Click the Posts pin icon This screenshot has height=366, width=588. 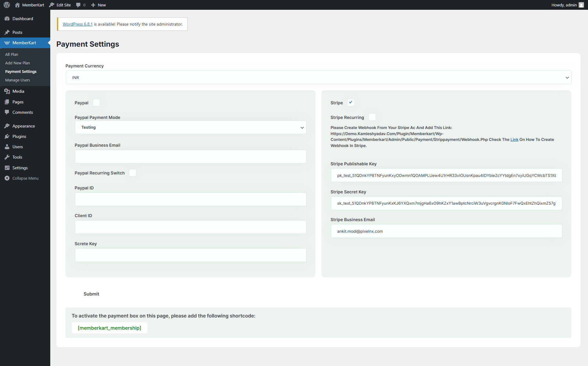click(x=7, y=32)
